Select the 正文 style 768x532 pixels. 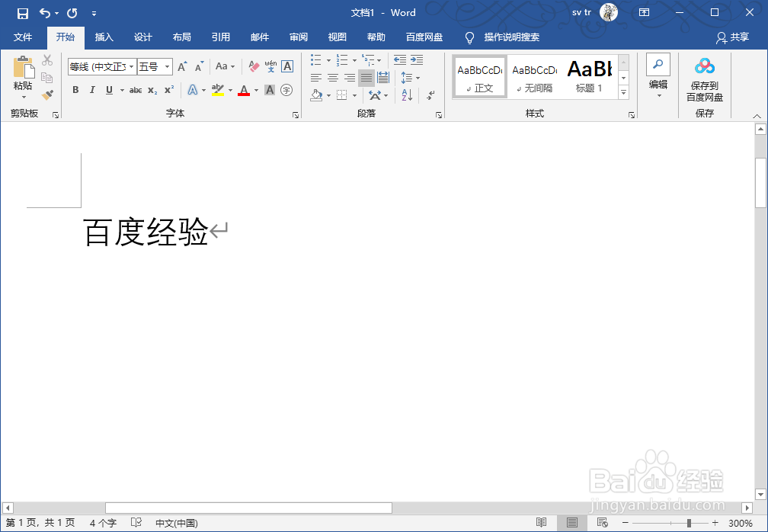(x=479, y=78)
